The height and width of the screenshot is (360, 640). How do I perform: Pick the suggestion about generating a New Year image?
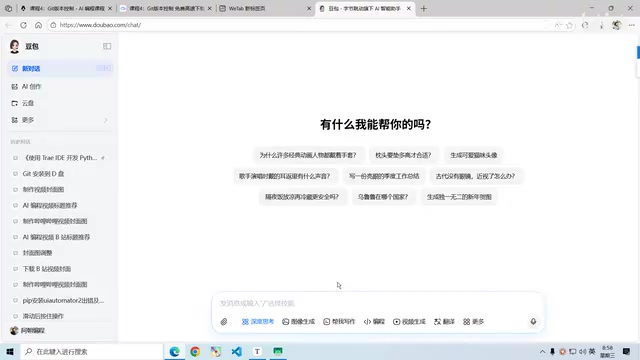459,197
